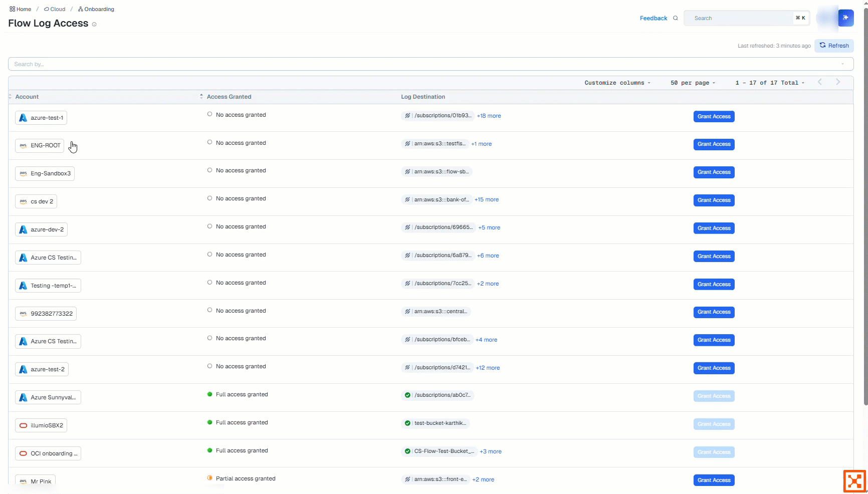The width and height of the screenshot is (868, 494).
Task: Click the vertical page scrollbar
Action: tap(865, 205)
